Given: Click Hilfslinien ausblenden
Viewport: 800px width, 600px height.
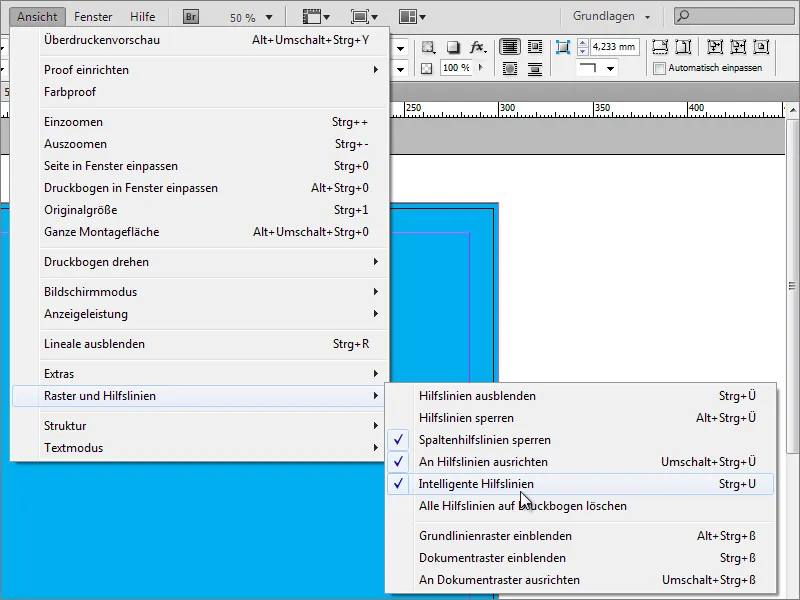Looking at the screenshot, I should (580, 396).
